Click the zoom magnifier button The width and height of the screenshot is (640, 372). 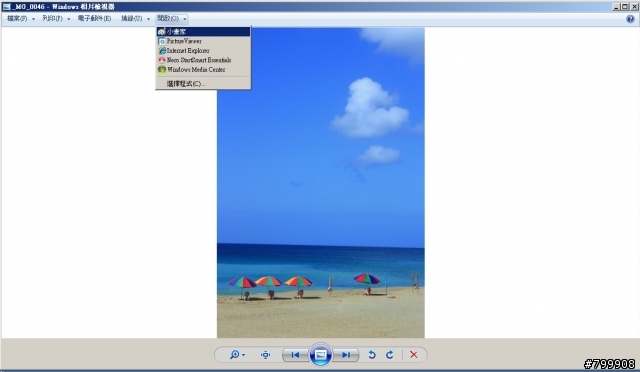234,354
